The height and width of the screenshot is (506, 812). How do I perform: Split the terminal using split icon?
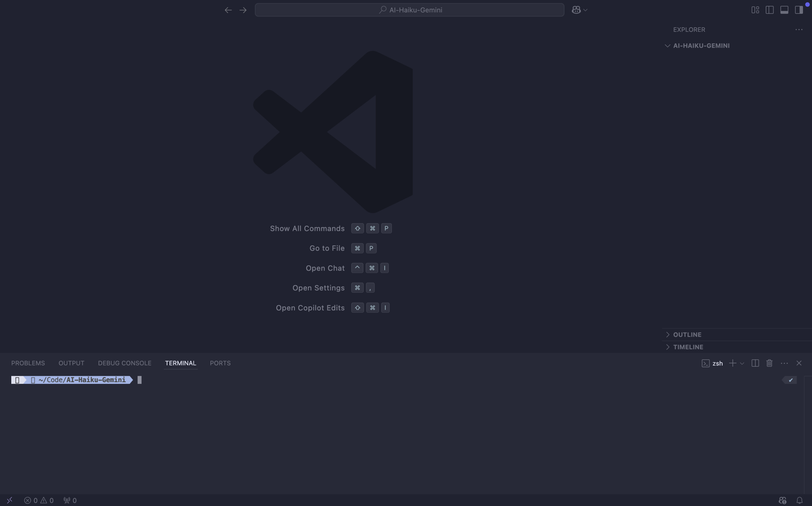tap(755, 363)
